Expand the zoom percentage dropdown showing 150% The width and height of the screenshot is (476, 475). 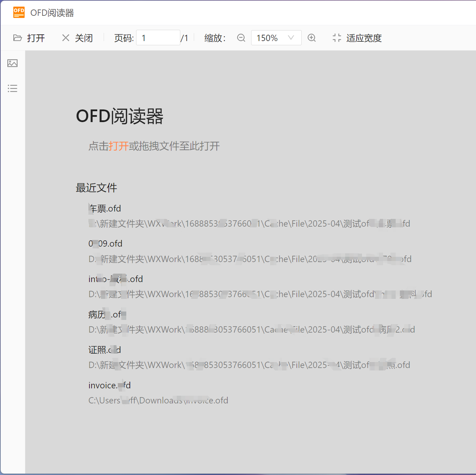click(291, 38)
